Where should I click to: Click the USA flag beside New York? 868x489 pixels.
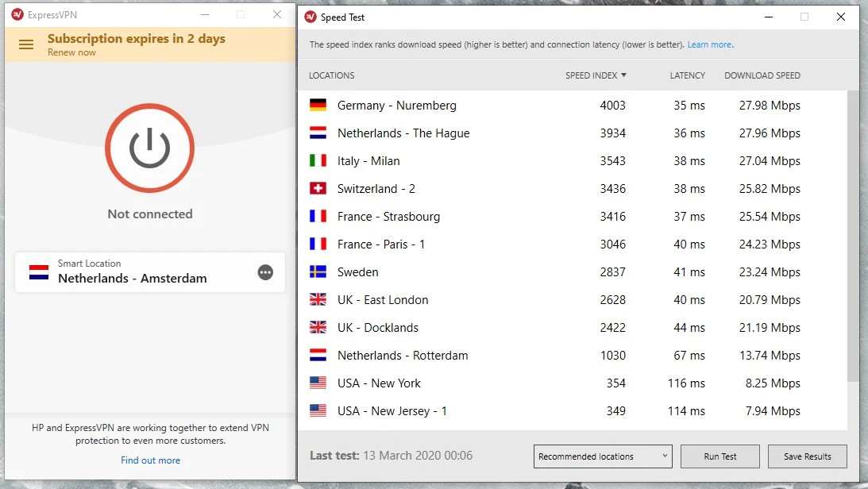coord(317,383)
